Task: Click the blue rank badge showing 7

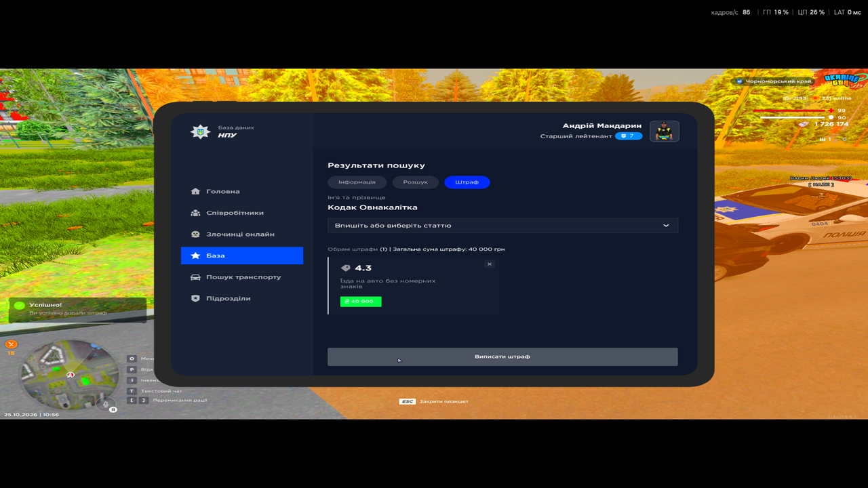Action: tap(629, 136)
